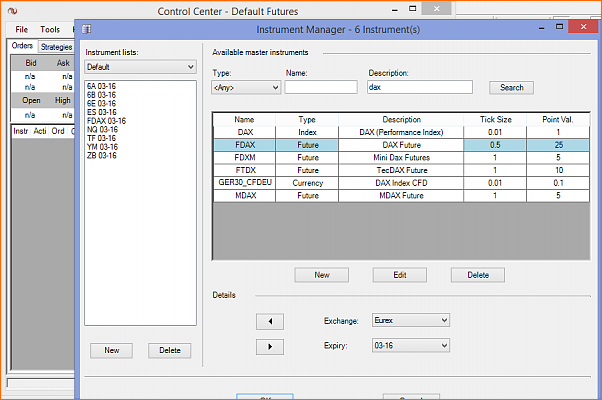Viewport: 602px width, 400px height.
Task: Click the TecDAX Future description cell
Action: click(x=401, y=170)
